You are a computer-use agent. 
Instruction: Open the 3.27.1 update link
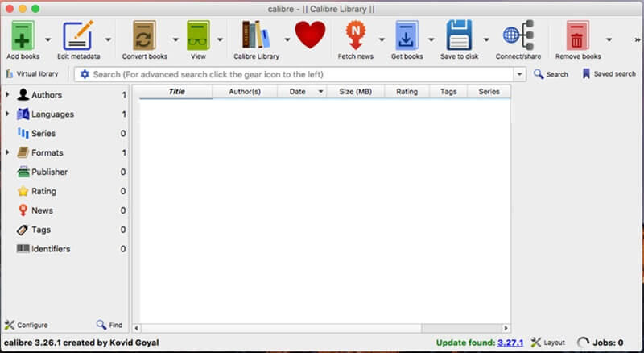pyautogui.click(x=510, y=343)
